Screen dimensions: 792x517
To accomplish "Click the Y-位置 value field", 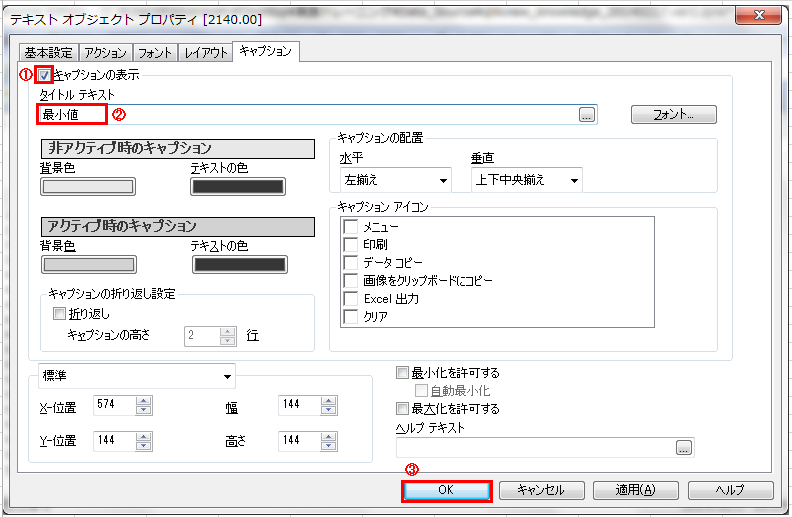I will (x=114, y=441).
